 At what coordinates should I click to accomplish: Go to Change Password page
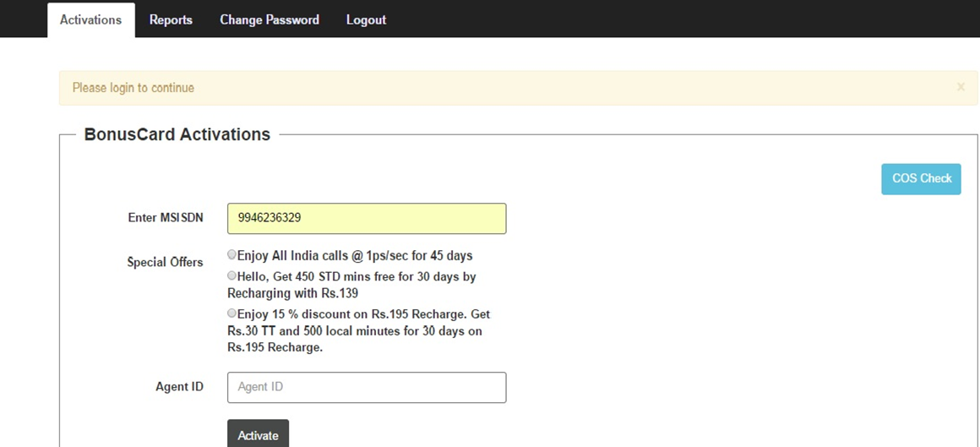pyautogui.click(x=269, y=20)
